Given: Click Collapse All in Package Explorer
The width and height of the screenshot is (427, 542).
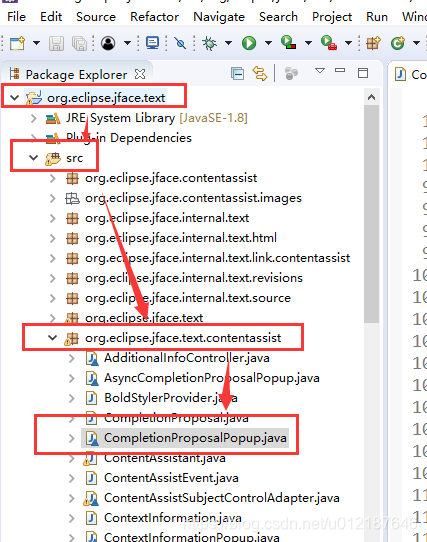Looking at the screenshot, I should pos(238,74).
